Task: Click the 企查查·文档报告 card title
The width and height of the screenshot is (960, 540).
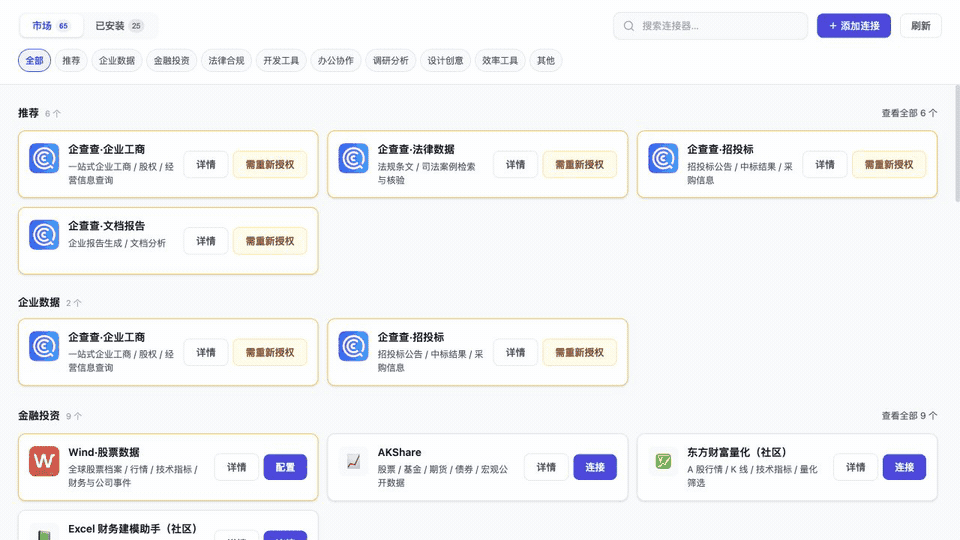Action: point(107,226)
